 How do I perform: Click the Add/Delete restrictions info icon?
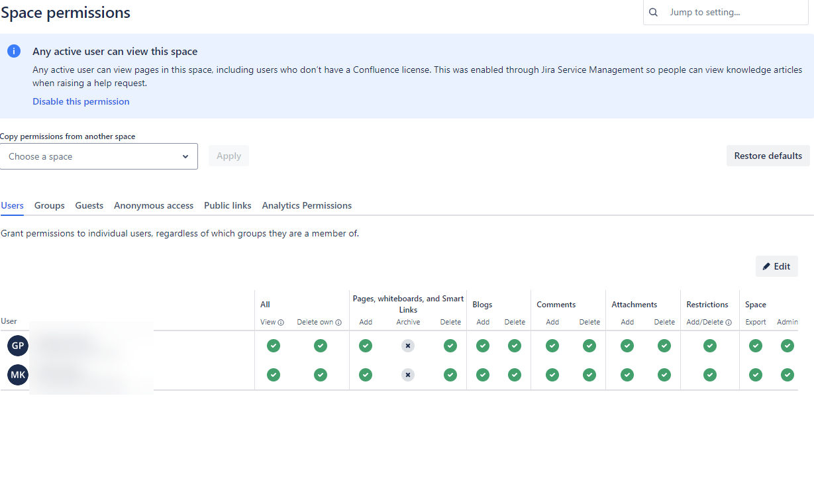(729, 323)
